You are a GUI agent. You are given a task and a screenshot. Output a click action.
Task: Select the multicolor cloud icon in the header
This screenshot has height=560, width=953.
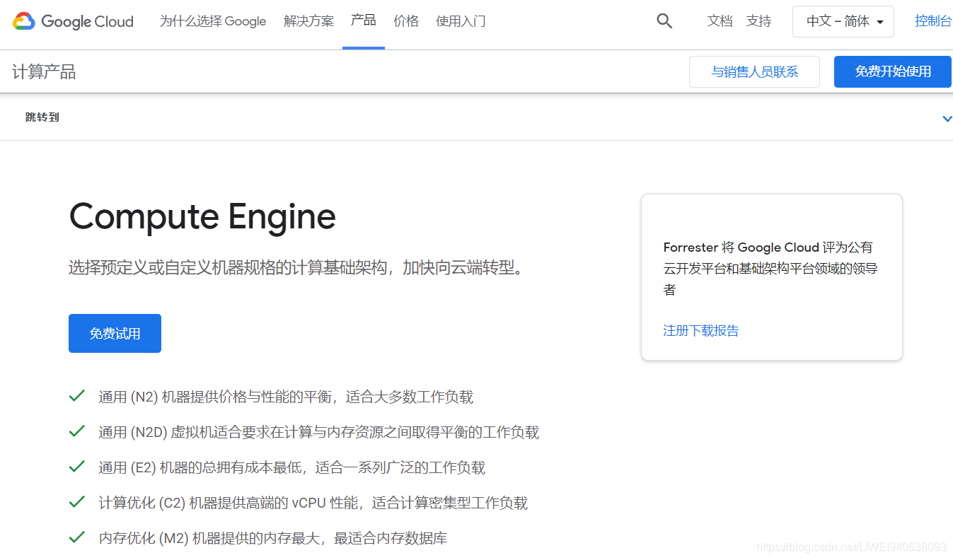click(23, 21)
